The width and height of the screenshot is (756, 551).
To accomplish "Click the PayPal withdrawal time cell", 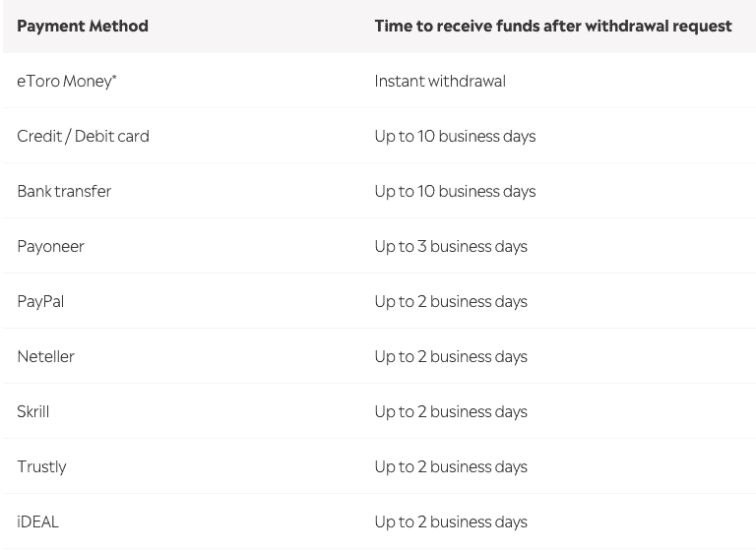I will [x=451, y=302].
